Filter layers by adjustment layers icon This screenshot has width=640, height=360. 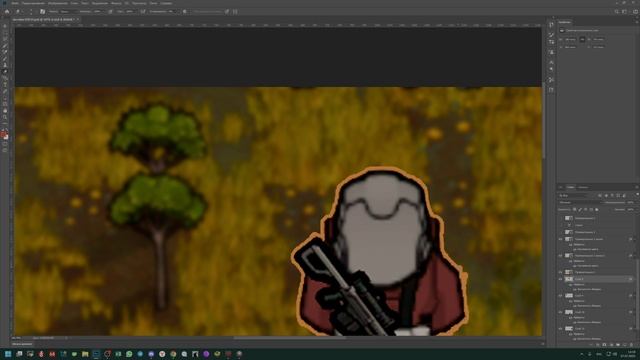pos(607,196)
